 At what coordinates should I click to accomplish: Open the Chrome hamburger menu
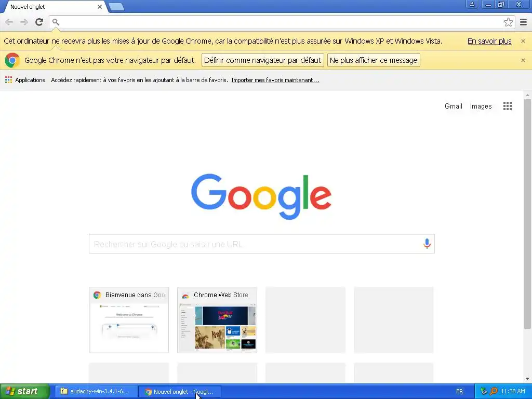[523, 22]
